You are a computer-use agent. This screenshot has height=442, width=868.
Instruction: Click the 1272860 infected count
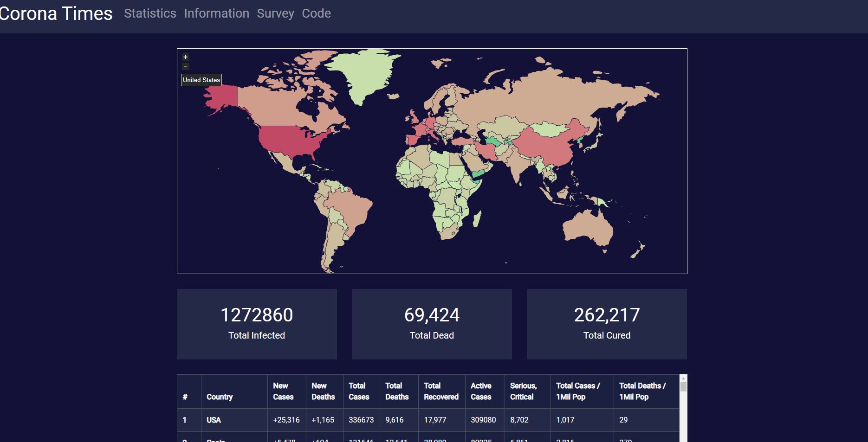(257, 315)
